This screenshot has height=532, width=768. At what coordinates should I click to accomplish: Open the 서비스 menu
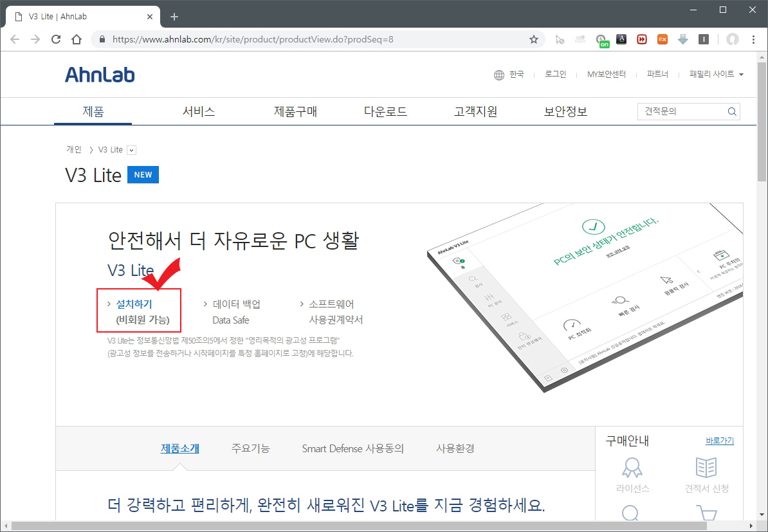[199, 111]
